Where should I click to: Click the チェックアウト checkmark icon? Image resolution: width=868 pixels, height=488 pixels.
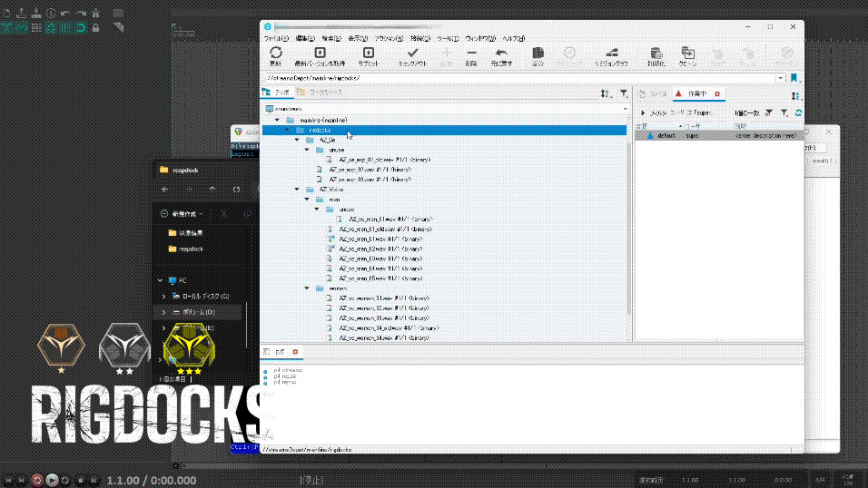(x=412, y=54)
